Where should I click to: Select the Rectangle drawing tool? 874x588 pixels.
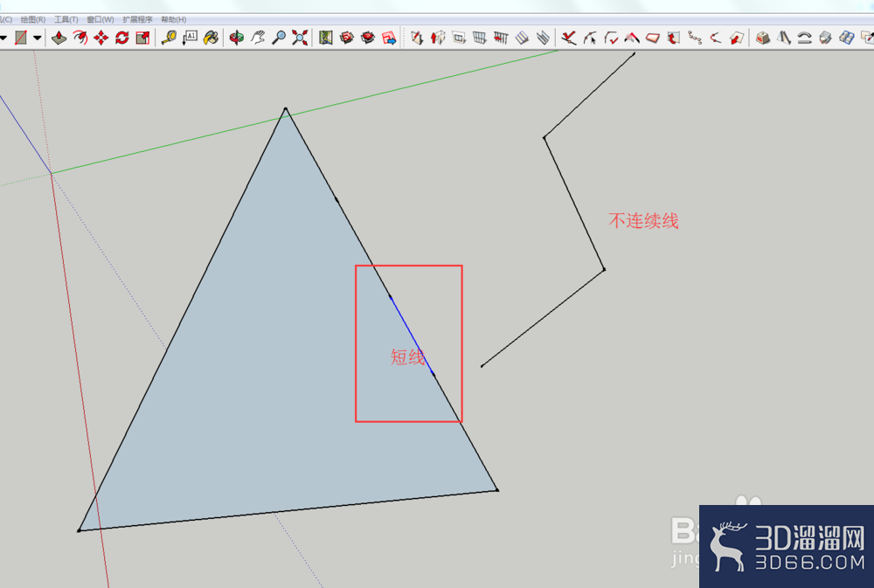(21, 38)
